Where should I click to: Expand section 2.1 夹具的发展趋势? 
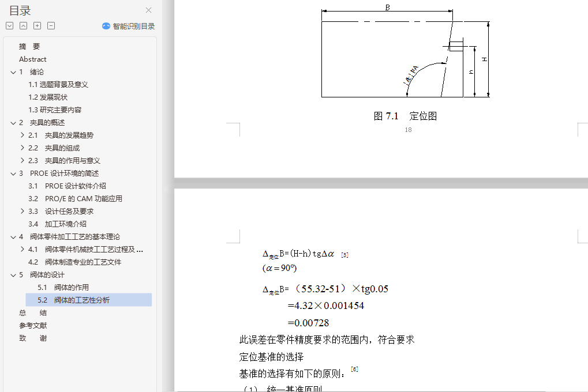23,135
